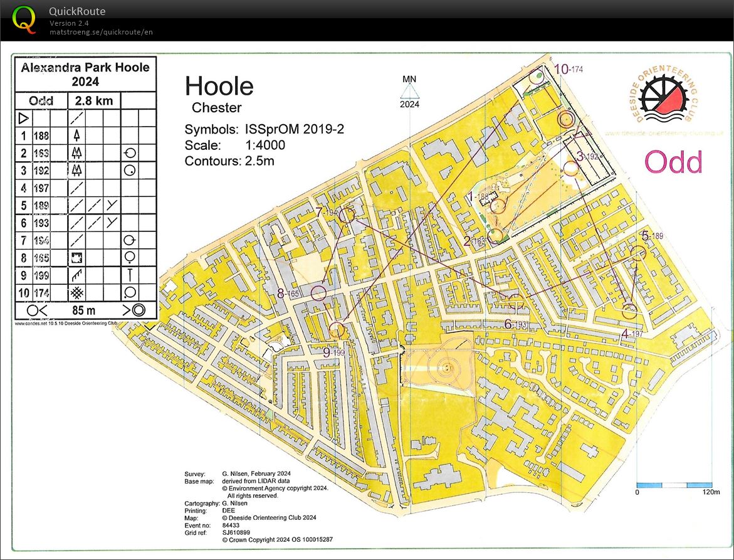Click control circle 7-194 on the map
The width and height of the screenshot is (734, 560).
[347, 215]
